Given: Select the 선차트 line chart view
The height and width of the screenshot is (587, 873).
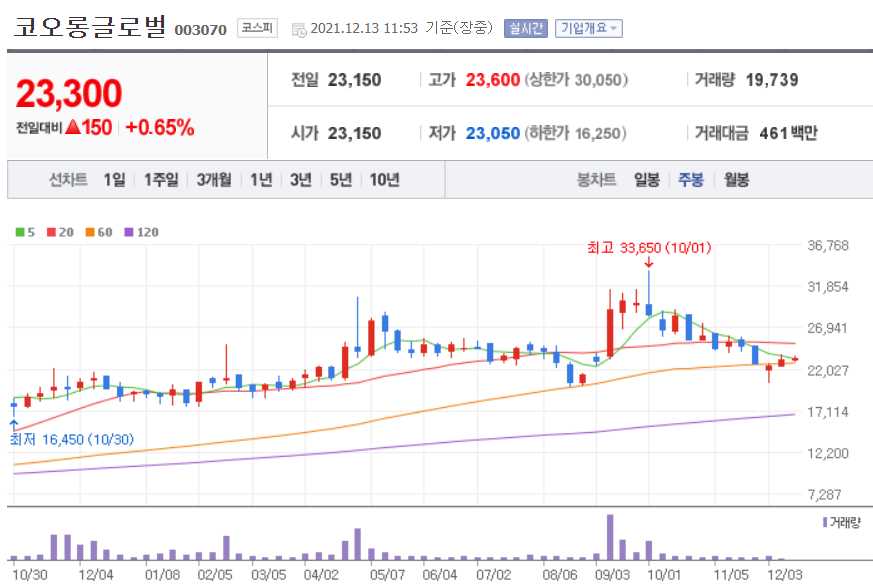Looking at the screenshot, I should tap(66, 180).
